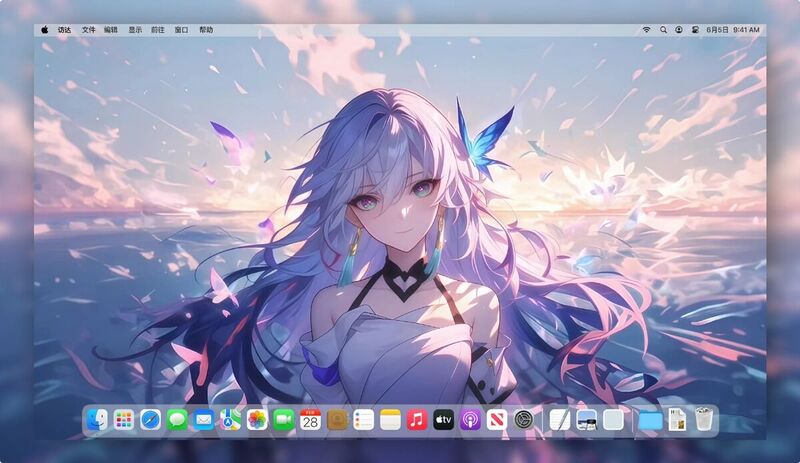This screenshot has height=463, width=800.
Task: Open Reminders in the Dock
Action: [x=364, y=420]
